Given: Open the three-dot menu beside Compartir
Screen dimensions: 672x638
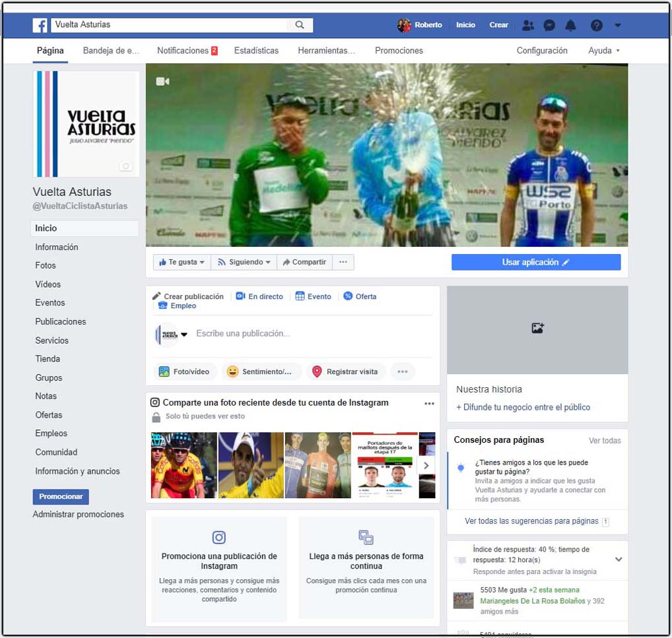Looking at the screenshot, I should pos(343,262).
